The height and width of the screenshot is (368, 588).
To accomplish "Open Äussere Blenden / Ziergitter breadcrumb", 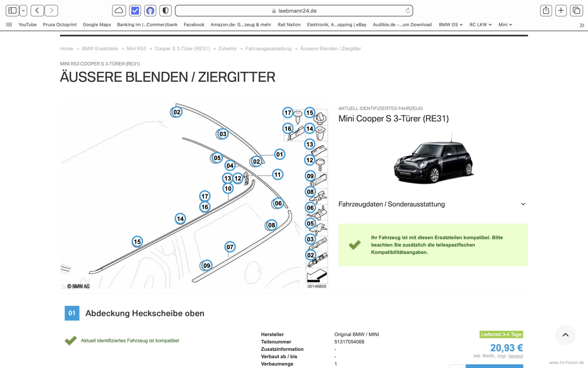I will tap(330, 48).
